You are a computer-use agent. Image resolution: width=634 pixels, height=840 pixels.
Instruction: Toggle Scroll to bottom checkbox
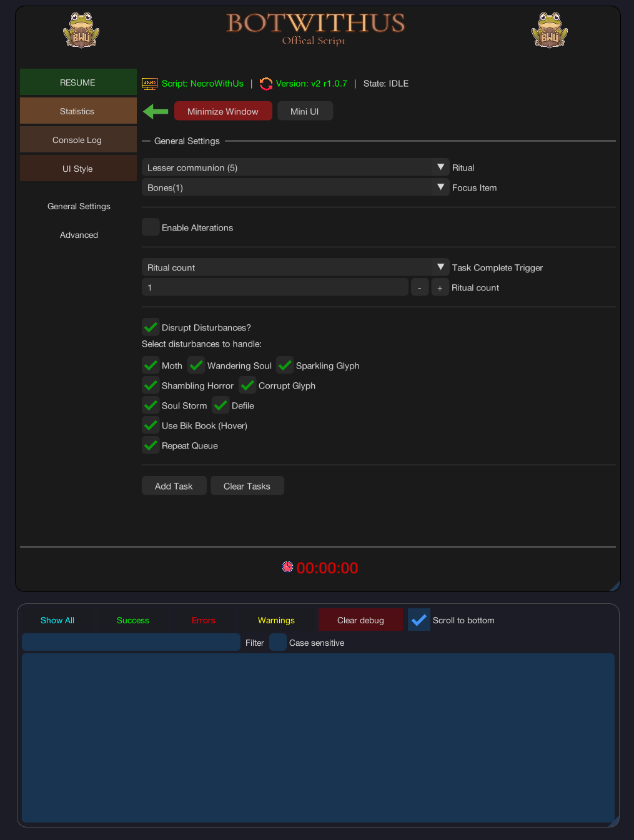click(x=419, y=620)
